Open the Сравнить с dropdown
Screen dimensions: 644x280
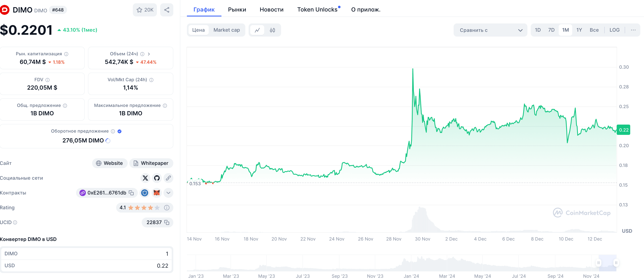click(490, 30)
